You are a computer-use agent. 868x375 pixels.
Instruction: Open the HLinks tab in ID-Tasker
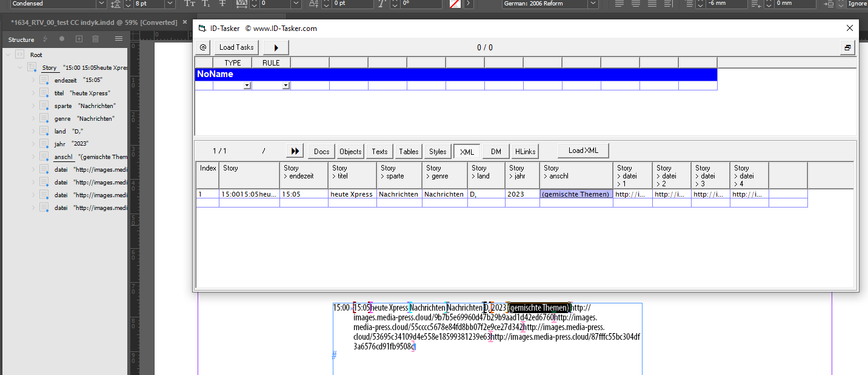(524, 151)
